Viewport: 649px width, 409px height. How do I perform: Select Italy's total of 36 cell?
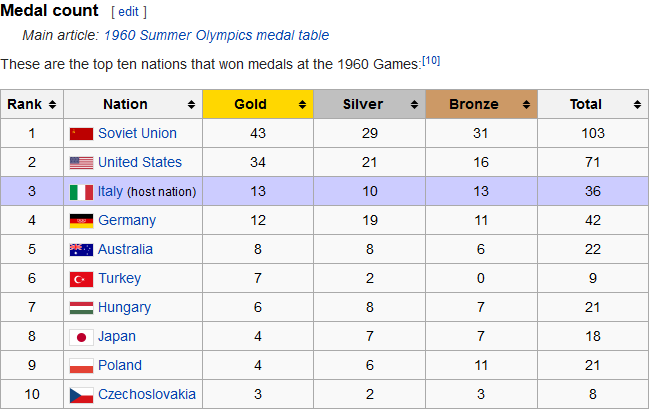593,191
